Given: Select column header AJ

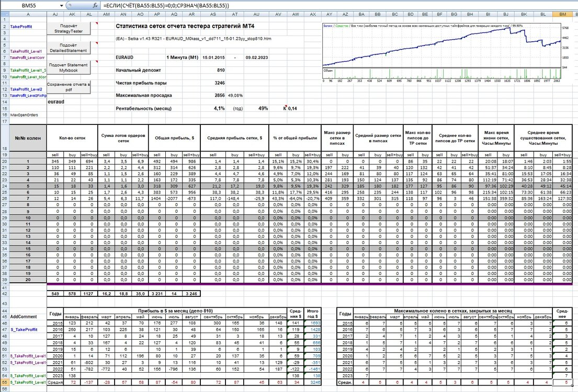Looking at the screenshot, I should (x=55, y=14).
